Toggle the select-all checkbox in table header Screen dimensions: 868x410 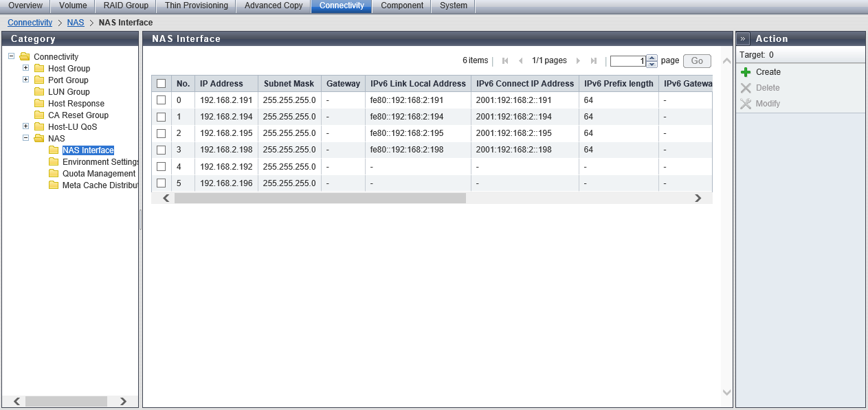pyautogui.click(x=162, y=84)
